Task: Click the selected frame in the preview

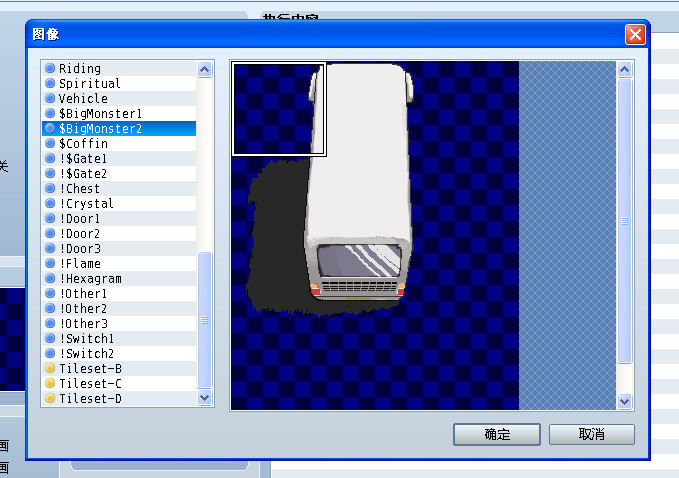Action: point(279,109)
